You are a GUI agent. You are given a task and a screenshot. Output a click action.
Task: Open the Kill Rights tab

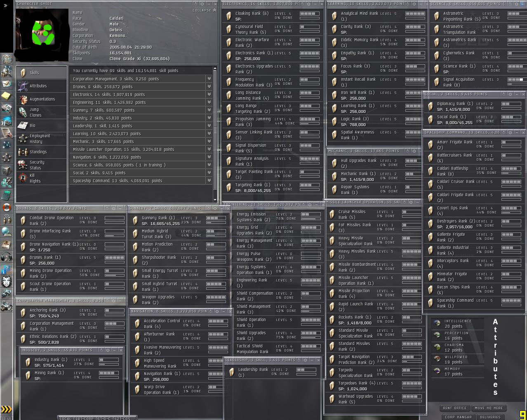point(42,178)
